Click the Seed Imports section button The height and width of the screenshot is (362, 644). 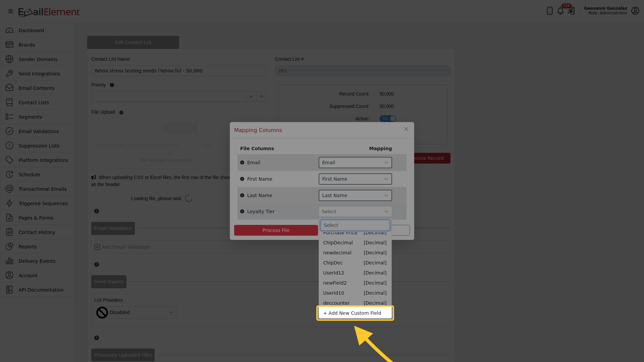[109, 282]
